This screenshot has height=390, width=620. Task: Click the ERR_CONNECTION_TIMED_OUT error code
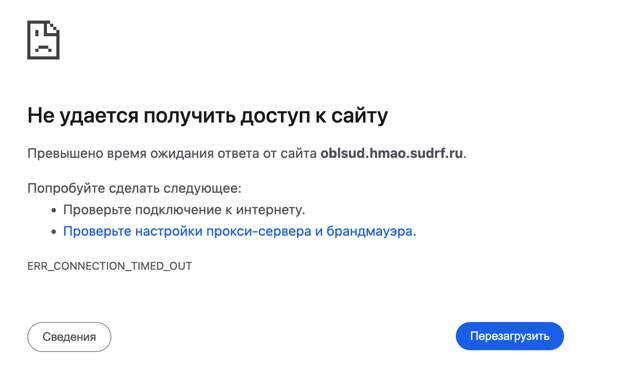[x=110, y=266]
